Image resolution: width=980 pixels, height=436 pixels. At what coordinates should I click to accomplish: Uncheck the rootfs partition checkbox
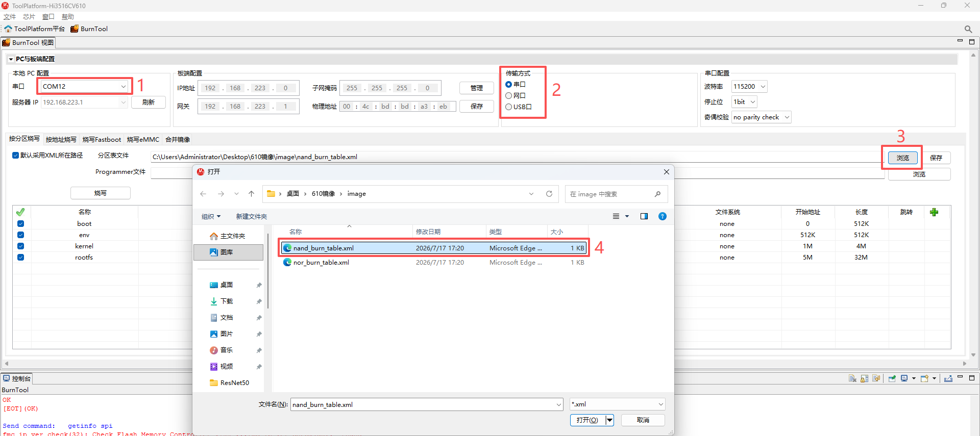(20, 258)
